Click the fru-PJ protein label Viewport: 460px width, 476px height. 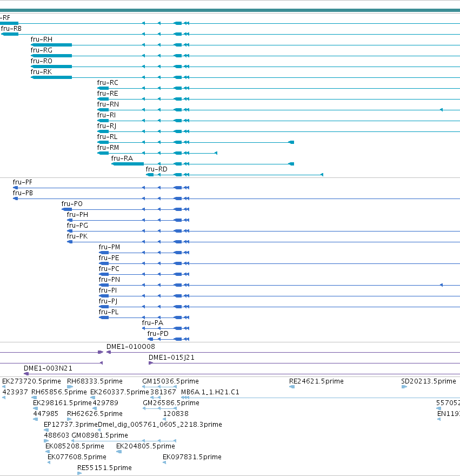[108, 301]
